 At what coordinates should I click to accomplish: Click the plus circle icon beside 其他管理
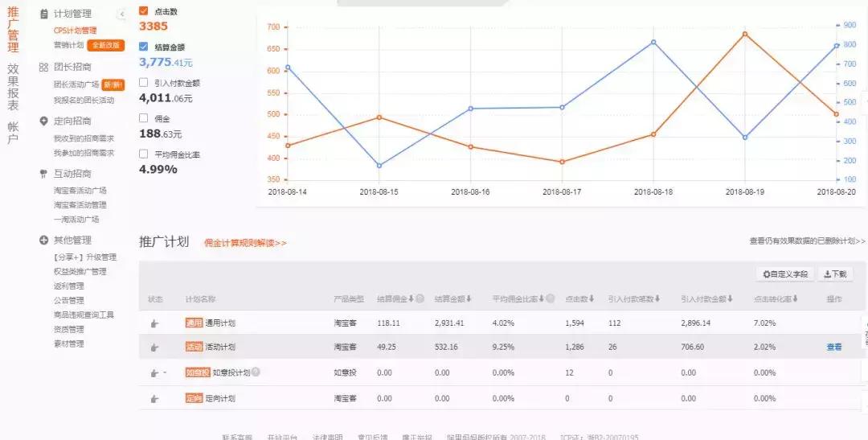tap(43, 240)
